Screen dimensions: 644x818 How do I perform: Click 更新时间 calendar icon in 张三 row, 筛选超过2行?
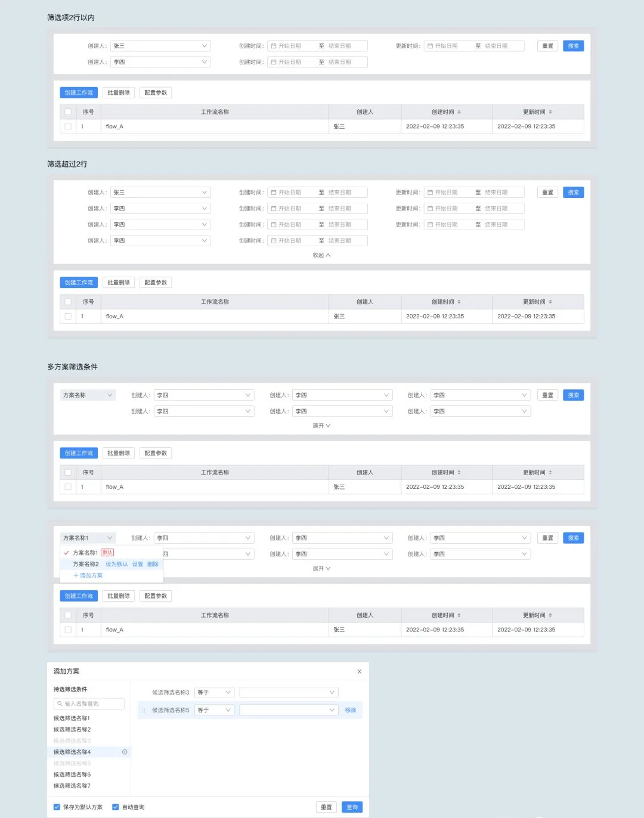pyautogui.click(x=430, y=193)
